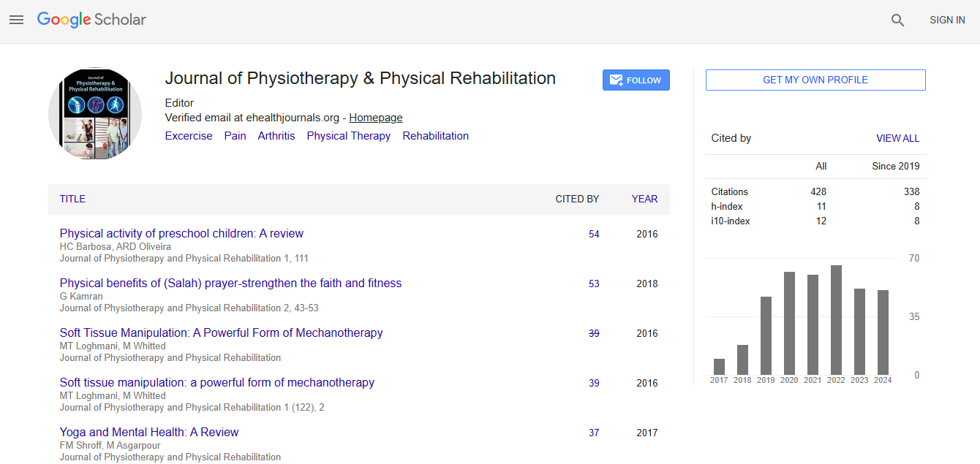Open the journal Homepage link
The image size is (980, 464).
[x=375, y=118]
